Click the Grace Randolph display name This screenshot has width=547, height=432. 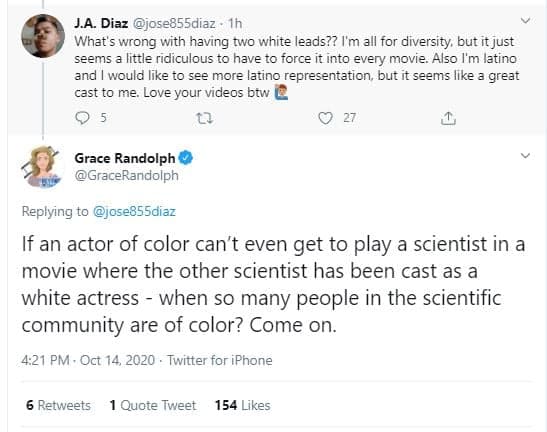pos(125,158)
